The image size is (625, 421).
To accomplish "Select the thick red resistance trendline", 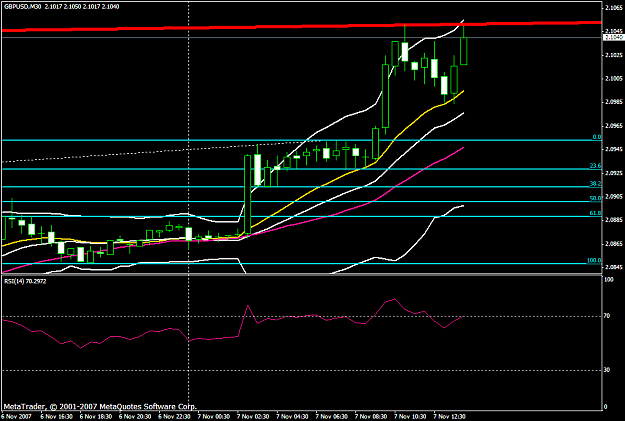I will [x=301, y=26].
